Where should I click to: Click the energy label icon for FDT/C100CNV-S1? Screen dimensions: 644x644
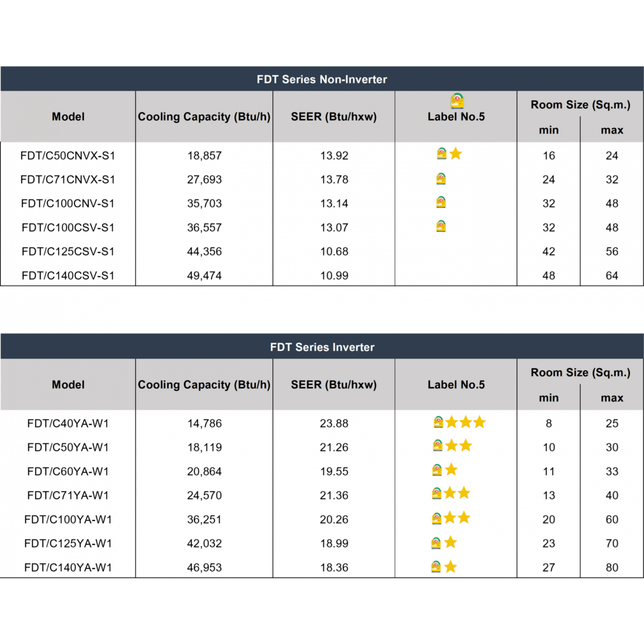pos(441,202)
